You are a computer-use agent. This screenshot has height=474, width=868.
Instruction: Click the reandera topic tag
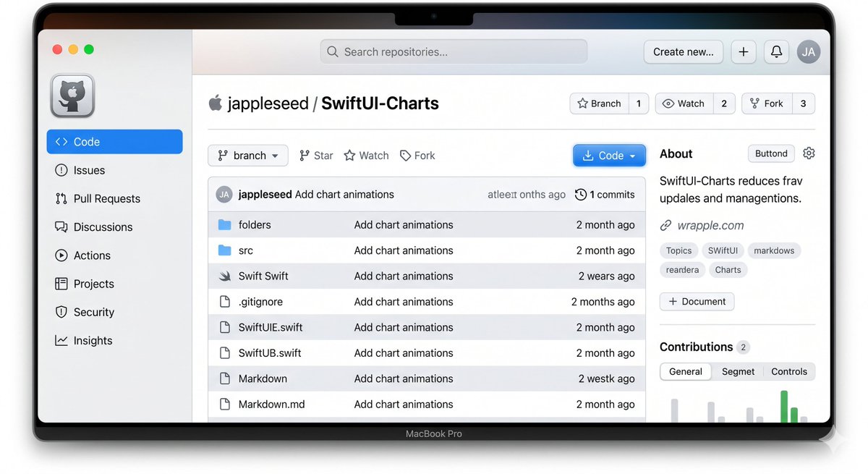(682, 270)
